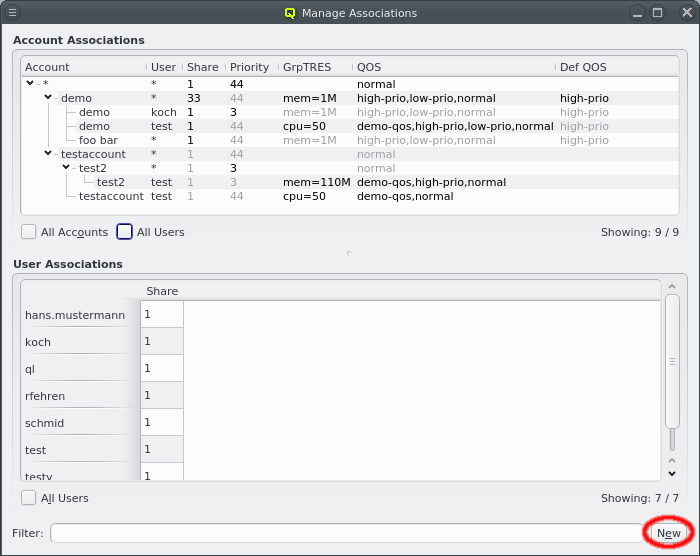Viewport: 700px width, 556px height.
Task: Toggle All Users under User Associations
Action: [x=29, y=497]
